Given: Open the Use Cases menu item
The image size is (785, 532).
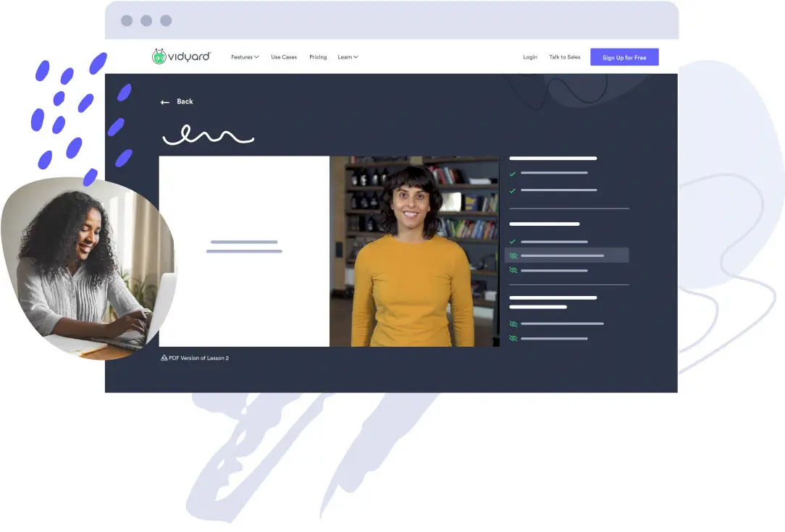Looking at the screenshot, I should 284,57.
